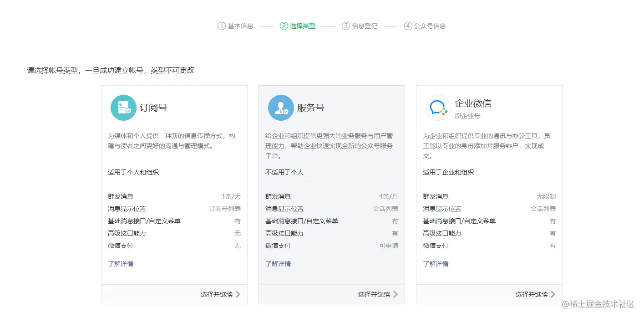
Task: Click the 服务号 service account icon
Action: click(x=281, y=108)
